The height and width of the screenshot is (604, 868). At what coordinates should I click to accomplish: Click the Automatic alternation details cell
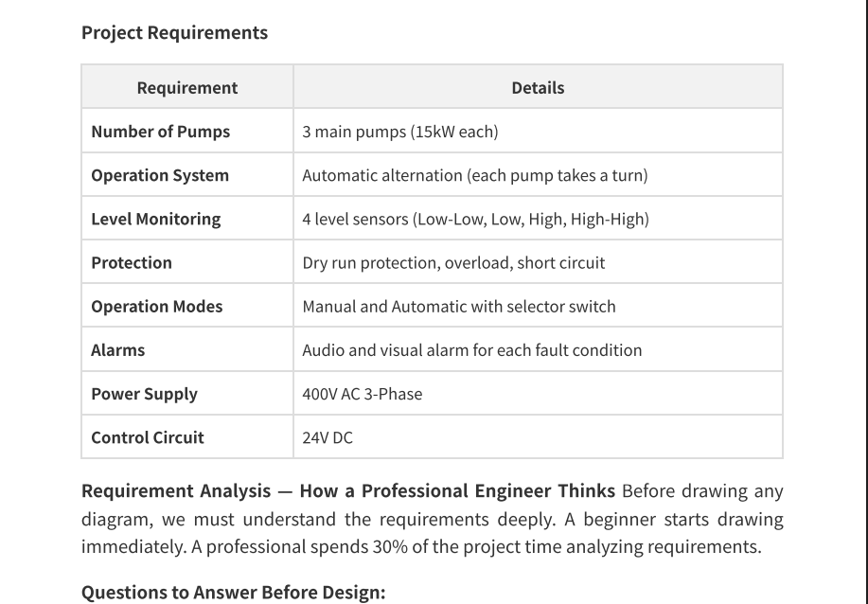pos(538,175)
